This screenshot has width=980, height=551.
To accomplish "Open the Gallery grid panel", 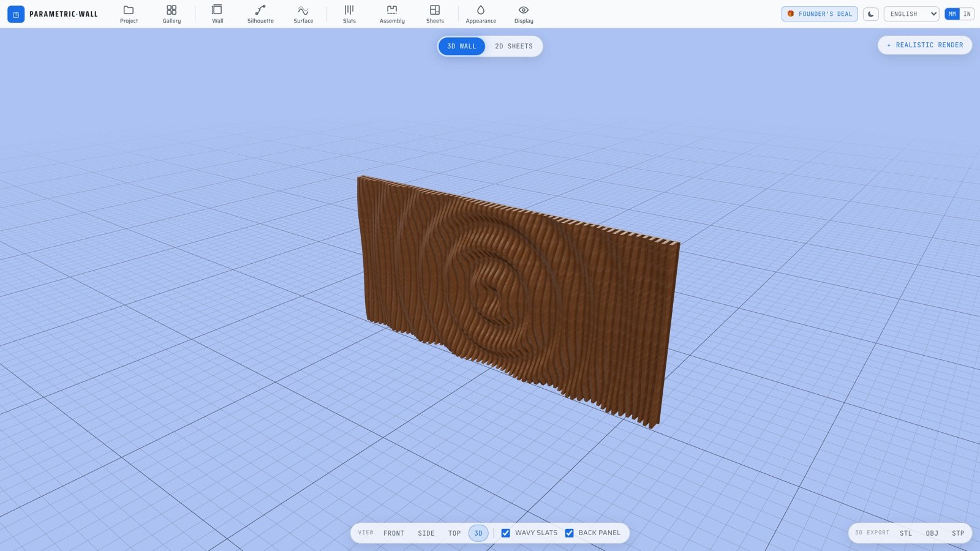I will (x=171, y=14).
